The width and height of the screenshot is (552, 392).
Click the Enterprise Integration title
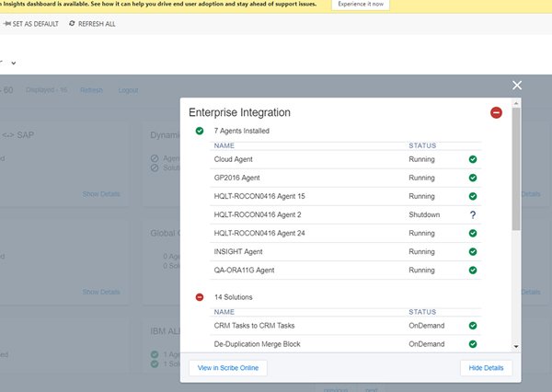click(x=239, y=112)
